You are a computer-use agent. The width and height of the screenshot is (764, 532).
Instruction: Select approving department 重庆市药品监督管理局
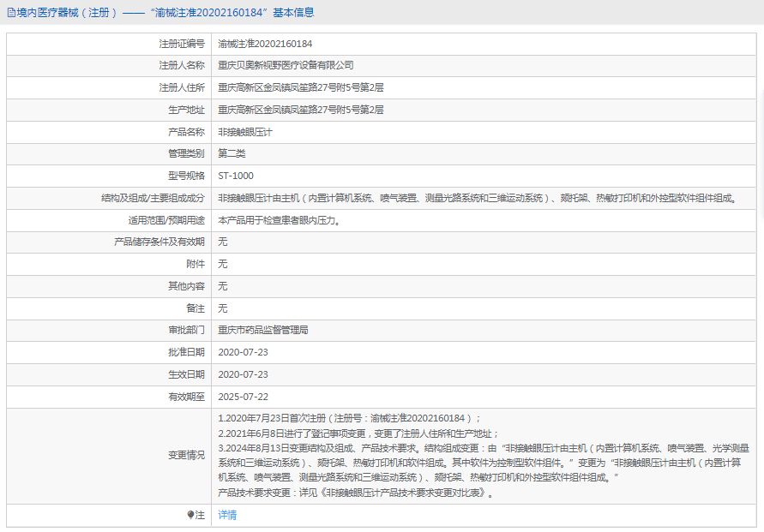point(263,330)
